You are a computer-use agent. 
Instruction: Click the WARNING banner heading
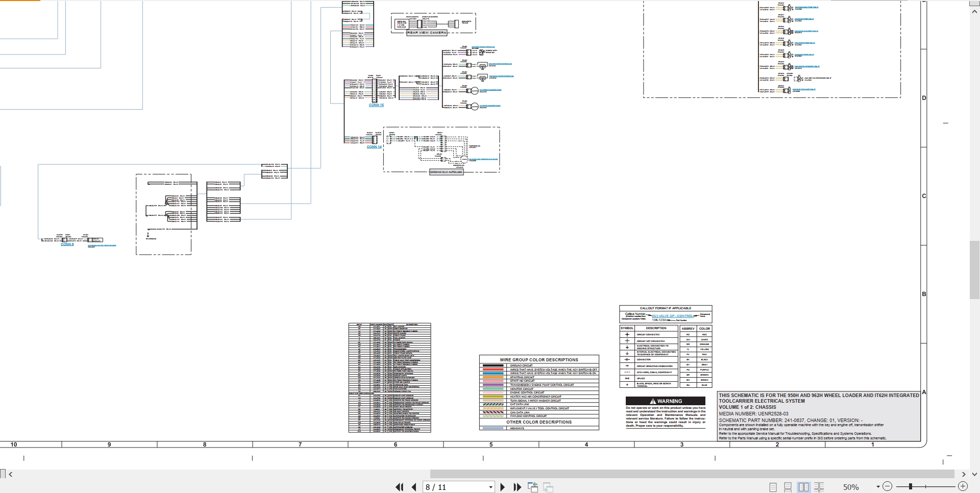point(666,401)
